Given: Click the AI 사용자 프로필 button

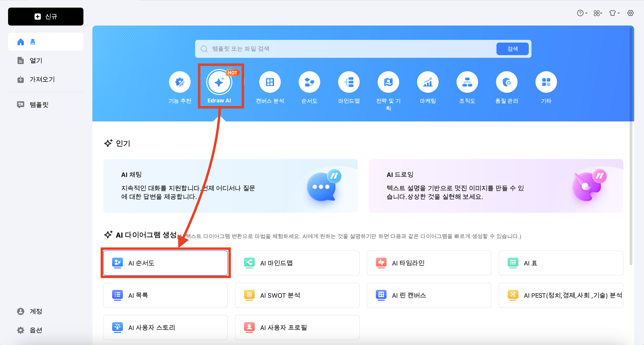Looking at the screenshot, I should point(297,328).
